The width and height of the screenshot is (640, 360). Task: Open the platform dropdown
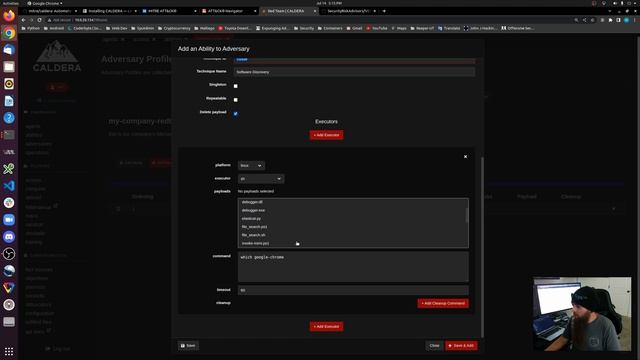(x=251, y=165)
